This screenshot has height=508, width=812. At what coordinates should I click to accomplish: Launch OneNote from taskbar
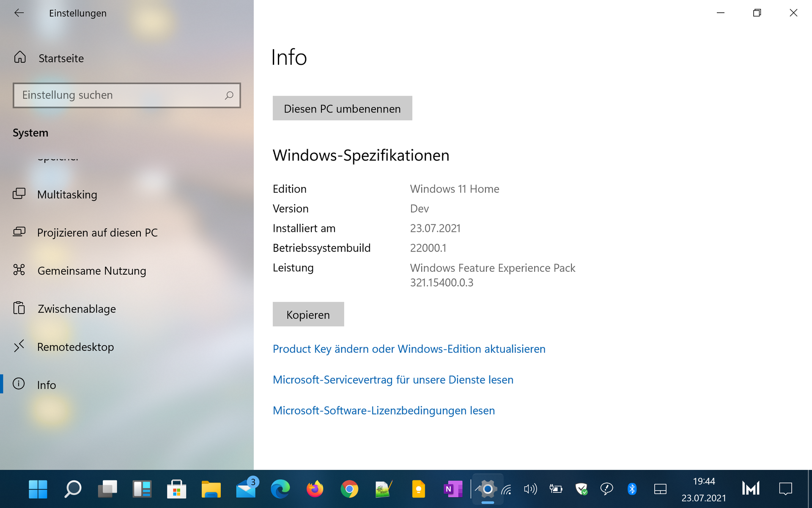tap(453, 489)
